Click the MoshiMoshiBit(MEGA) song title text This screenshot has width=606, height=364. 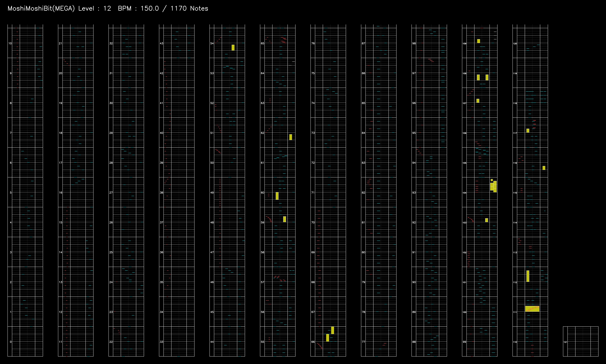click(x=41, y=9)
